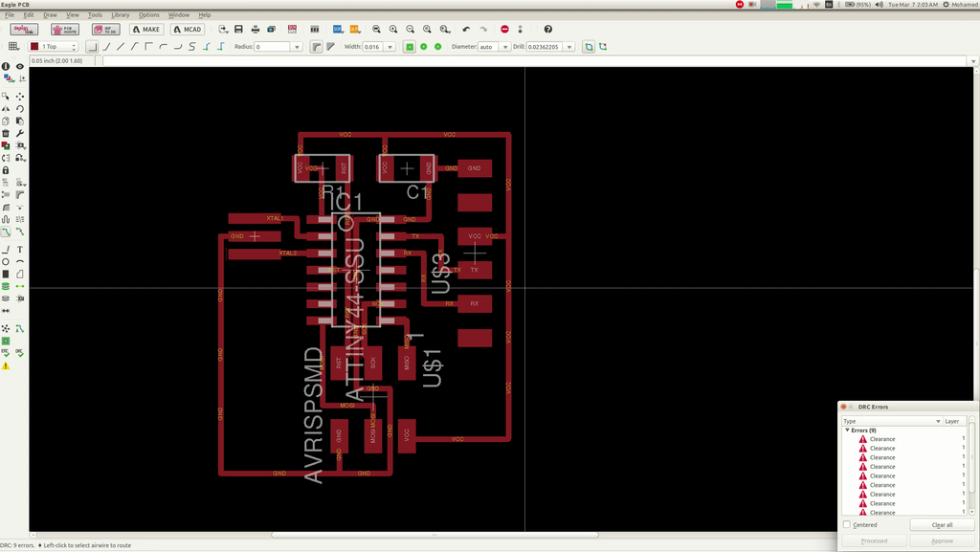980x552 pixels.
Task: Open the Library menu
Action: click(x=120, y=15)
